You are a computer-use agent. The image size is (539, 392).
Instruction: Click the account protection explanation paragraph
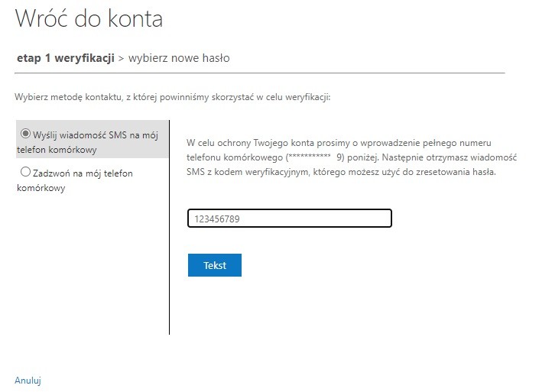[x=352, y=157]
